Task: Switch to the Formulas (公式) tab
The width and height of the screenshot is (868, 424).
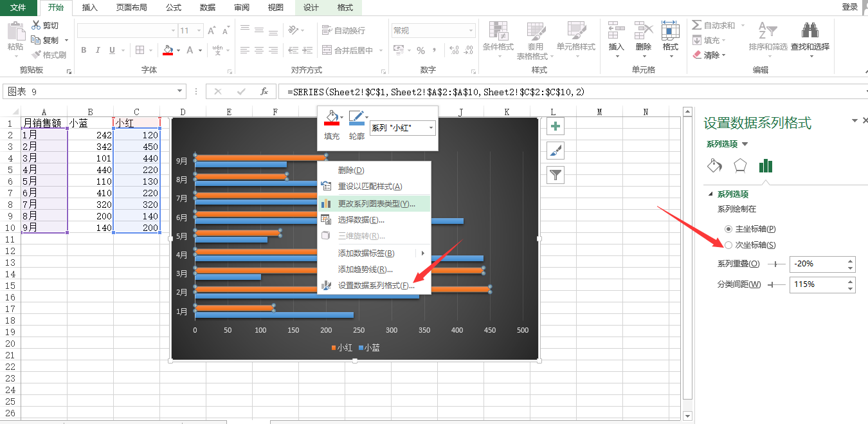Action: click(x=174, y=8)
